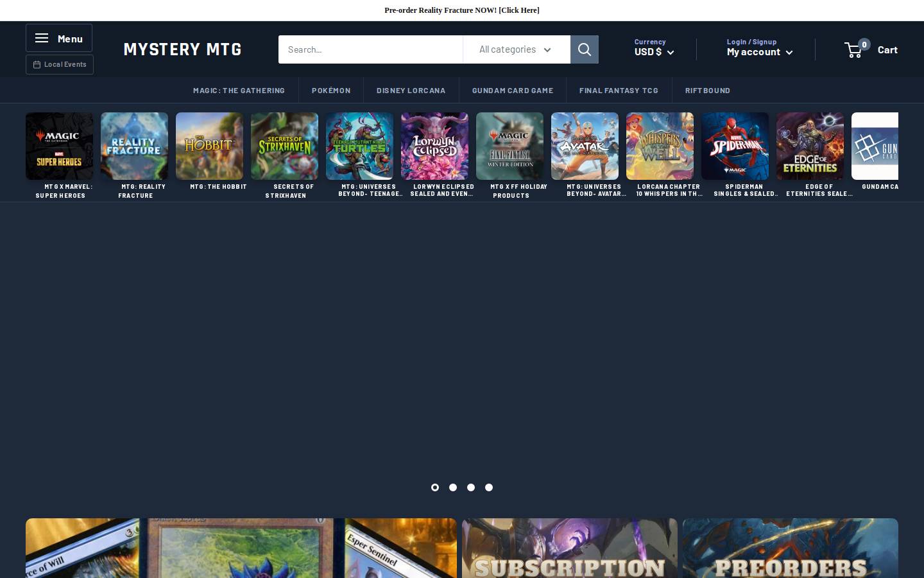Open Gundam Card Game menu

point(513,91)
